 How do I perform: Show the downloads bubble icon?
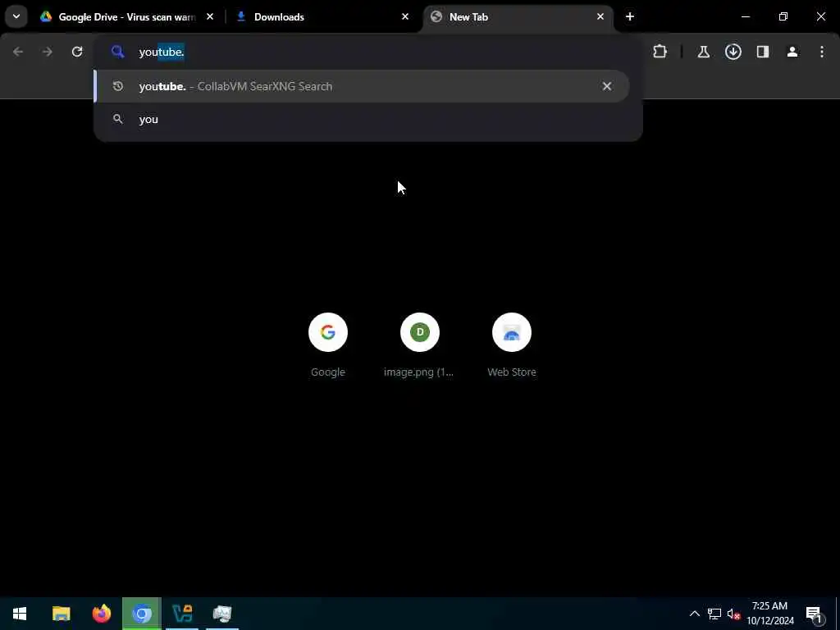(x=733, y=52)
